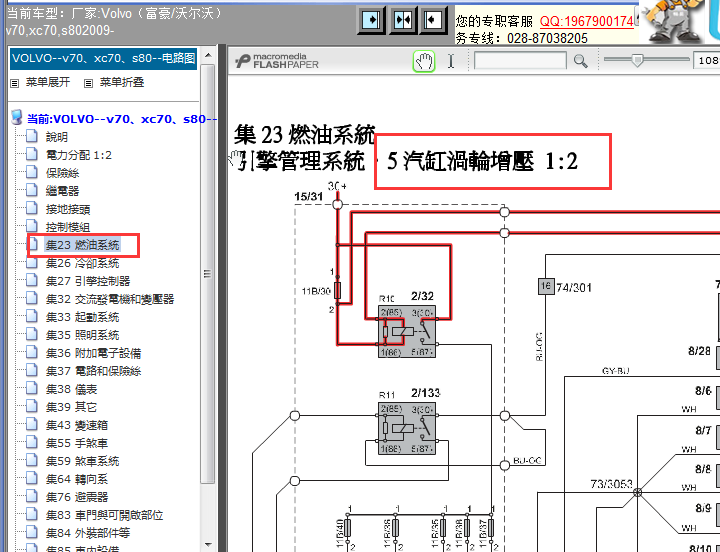Image resolution: width=720 pixels, height=552 pixels.
Task: Click the page icon next to 集76 避震器
Action: (32, 496)
